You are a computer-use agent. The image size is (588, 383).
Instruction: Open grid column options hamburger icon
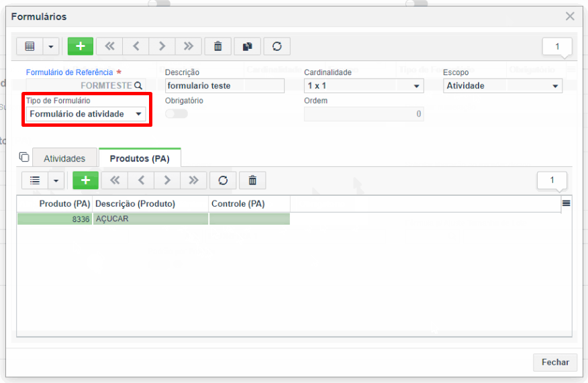567,203
